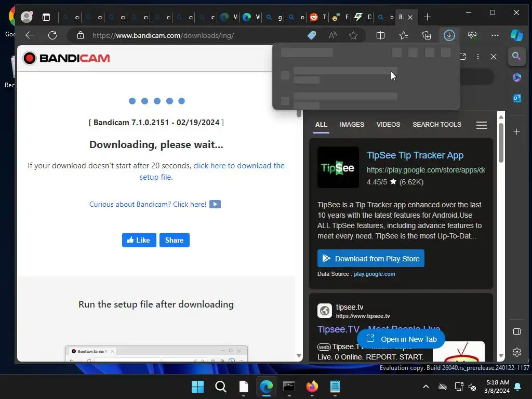Viewport: 532px width, 399px height.
Task: Open the notification bell in taskbar
Action: point(518,387)
